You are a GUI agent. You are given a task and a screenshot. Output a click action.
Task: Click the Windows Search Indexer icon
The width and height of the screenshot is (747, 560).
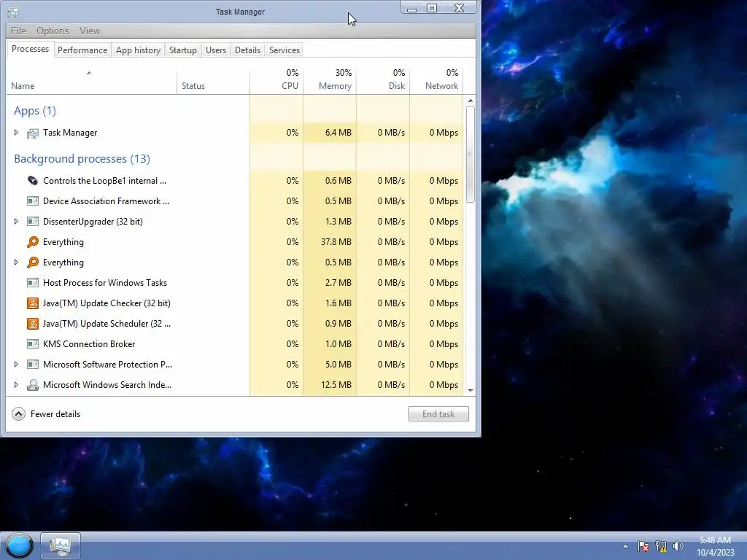coord(32,385)
